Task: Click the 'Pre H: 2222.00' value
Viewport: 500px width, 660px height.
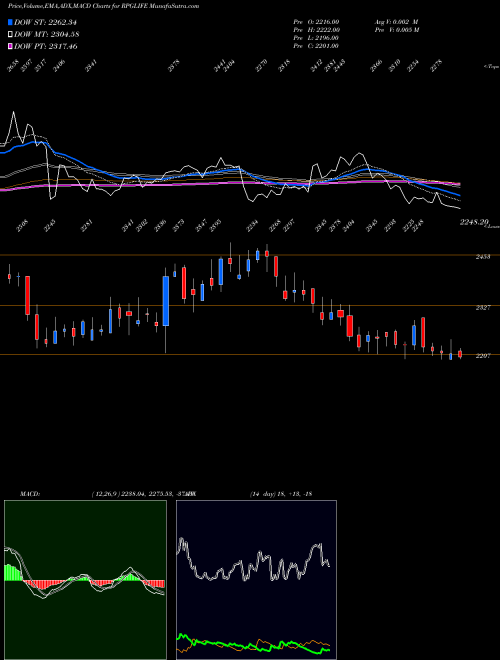Action: pos(316,29)
